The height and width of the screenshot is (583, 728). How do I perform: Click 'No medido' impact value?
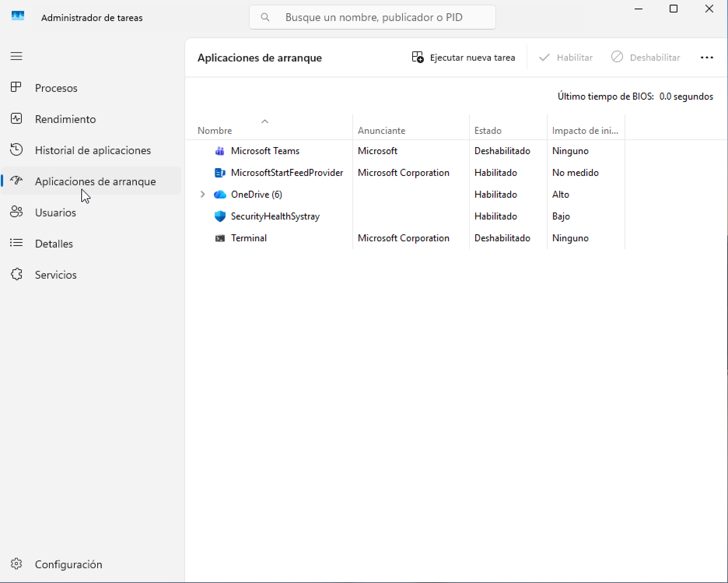point(575,173)
